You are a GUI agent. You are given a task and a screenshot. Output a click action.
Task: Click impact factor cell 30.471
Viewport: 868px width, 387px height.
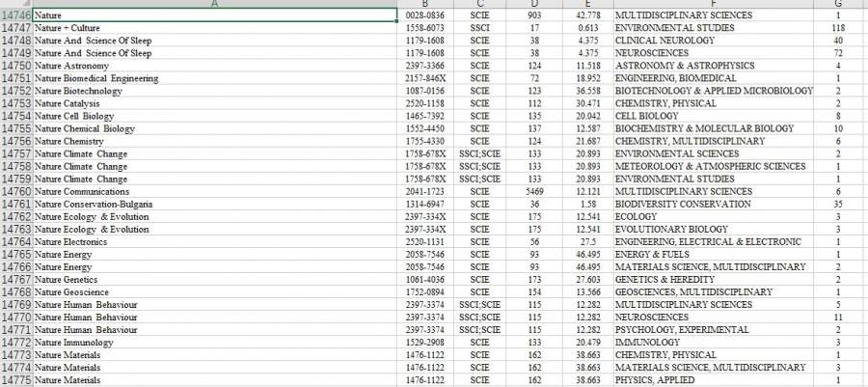tap(588, 103)
